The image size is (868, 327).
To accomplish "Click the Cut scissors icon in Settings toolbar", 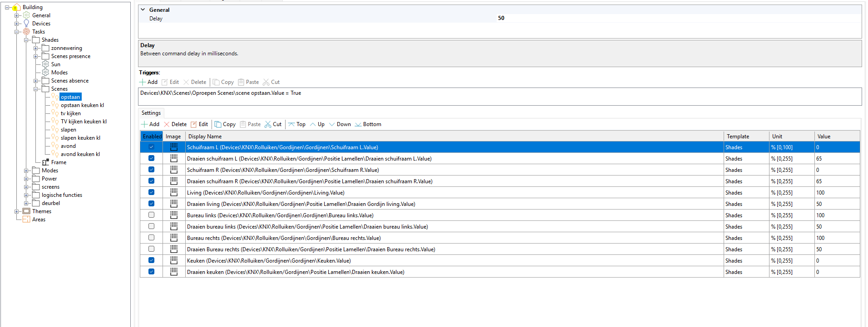I will click(x=268, y=124).
